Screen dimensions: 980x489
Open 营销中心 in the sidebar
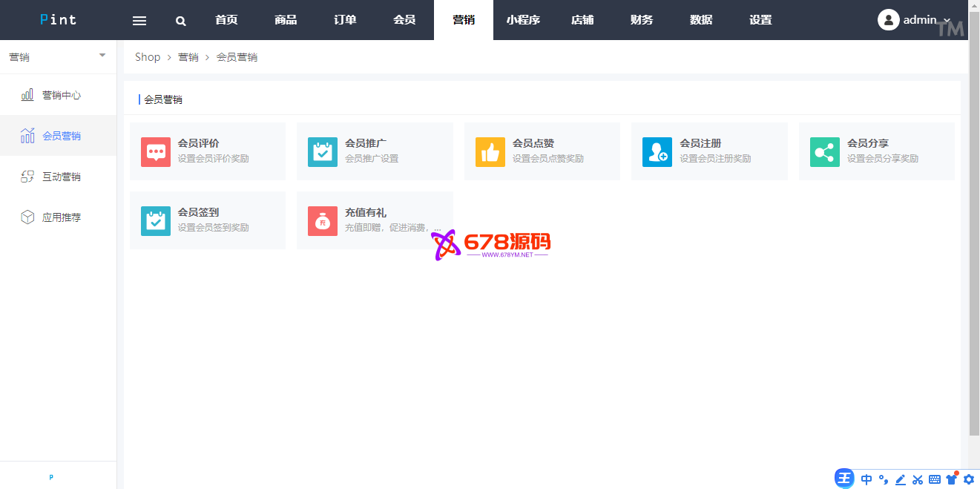61,95
